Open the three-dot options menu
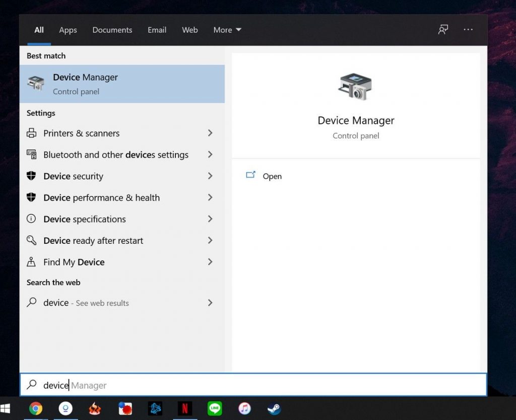 (468, 30)
